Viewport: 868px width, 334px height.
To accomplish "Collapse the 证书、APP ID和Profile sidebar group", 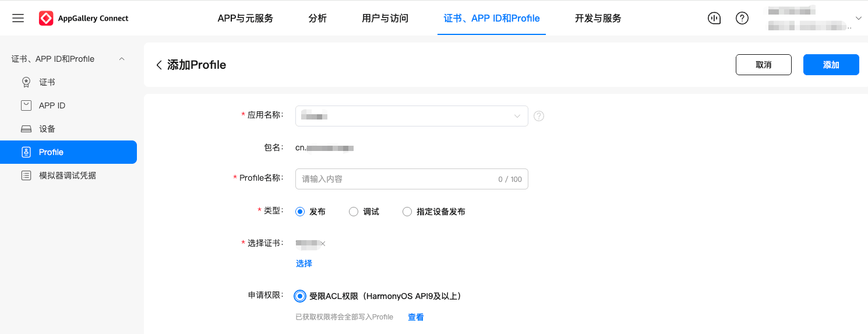I will point(122,59).
